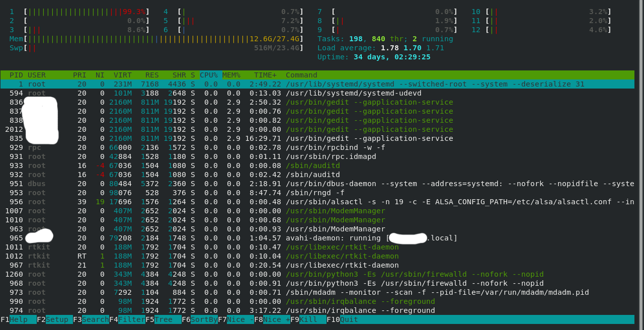This screenshot has height=330, width=644.
Task: Sort by the Command column header
Action: (x=301, y=75)
